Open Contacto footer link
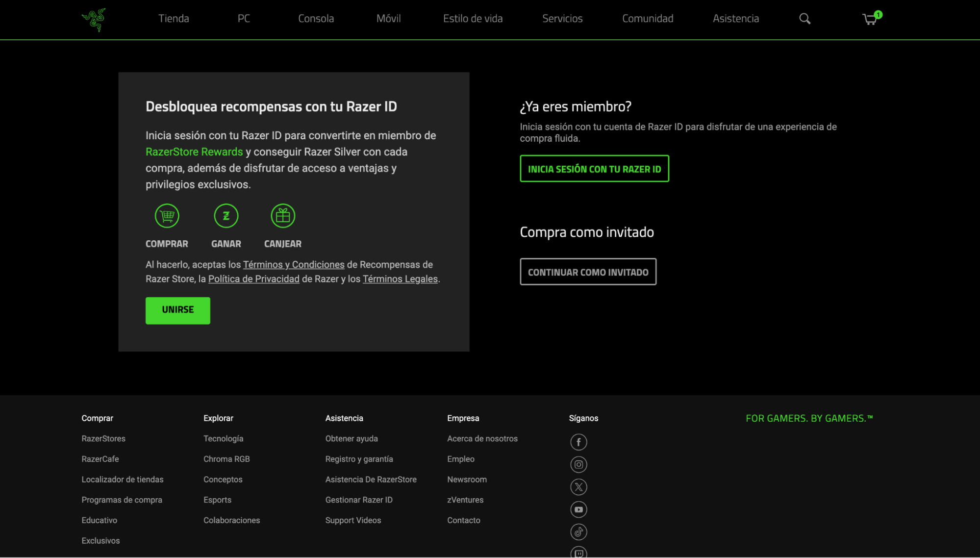Screen dimensions: 980x558 [x=464, y=521]
